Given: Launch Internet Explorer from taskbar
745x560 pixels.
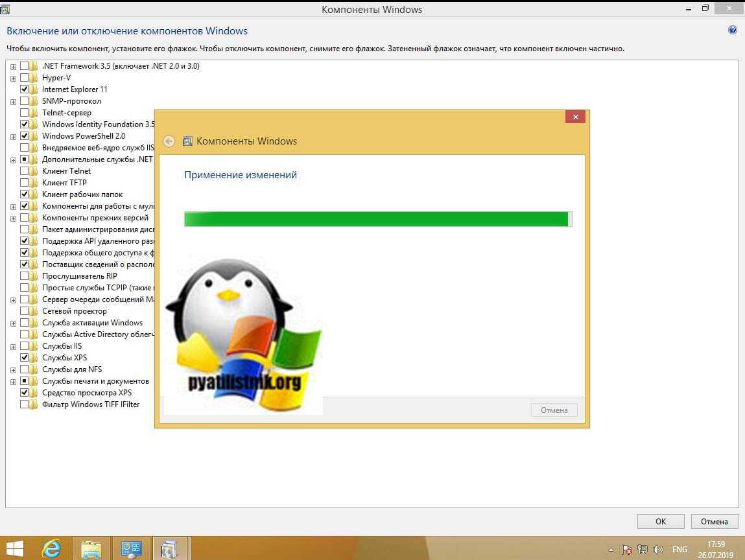Looking at the screenshot, I should click(x=51, y=548).
